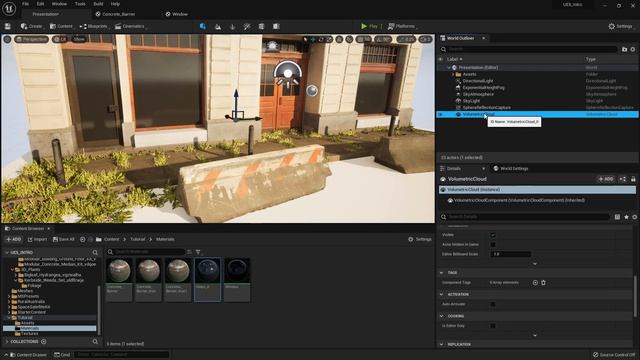
Task: Collapse the UE5_INTRO folder tree root
Action: click(7, 253)
